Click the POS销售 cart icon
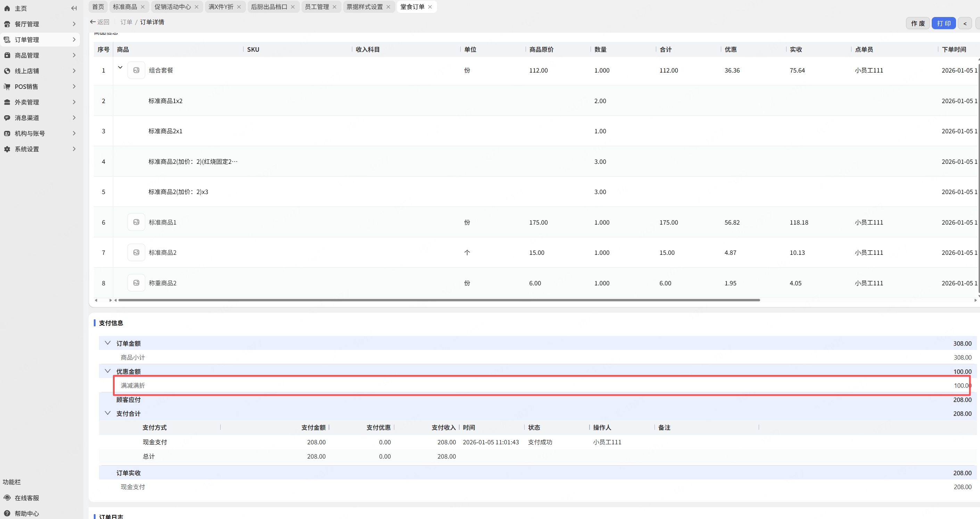 7,86
